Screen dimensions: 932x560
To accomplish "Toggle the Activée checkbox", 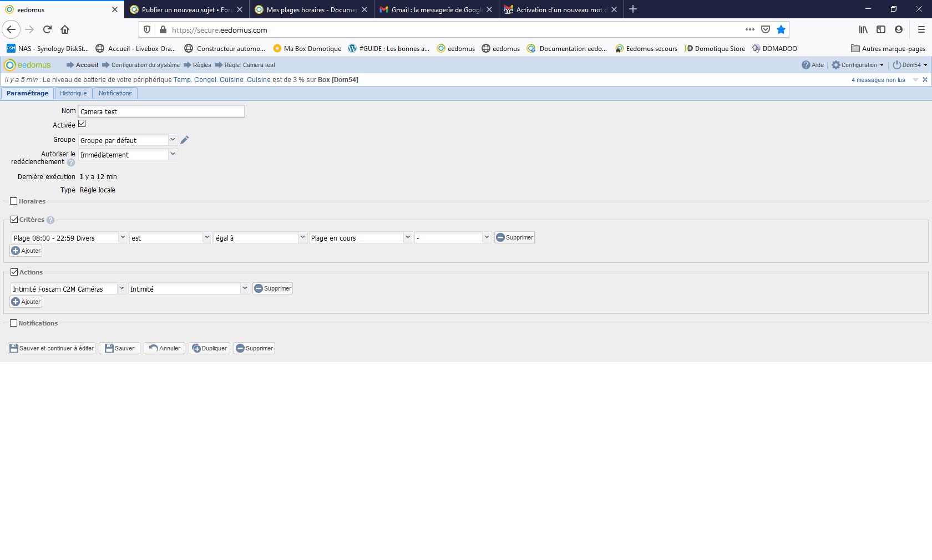I will click(x=82, y=124).
